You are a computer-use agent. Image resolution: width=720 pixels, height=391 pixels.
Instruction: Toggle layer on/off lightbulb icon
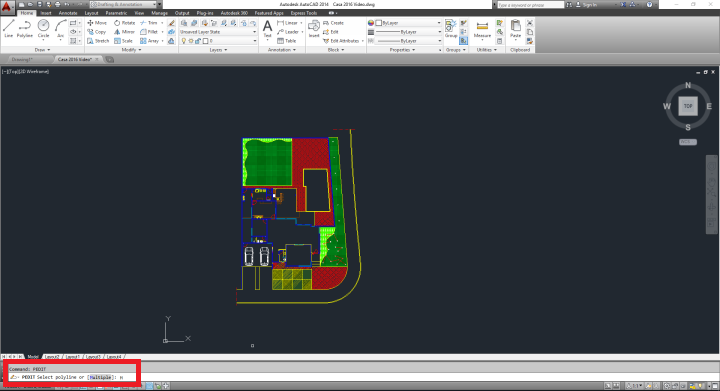tap(184, 41)
